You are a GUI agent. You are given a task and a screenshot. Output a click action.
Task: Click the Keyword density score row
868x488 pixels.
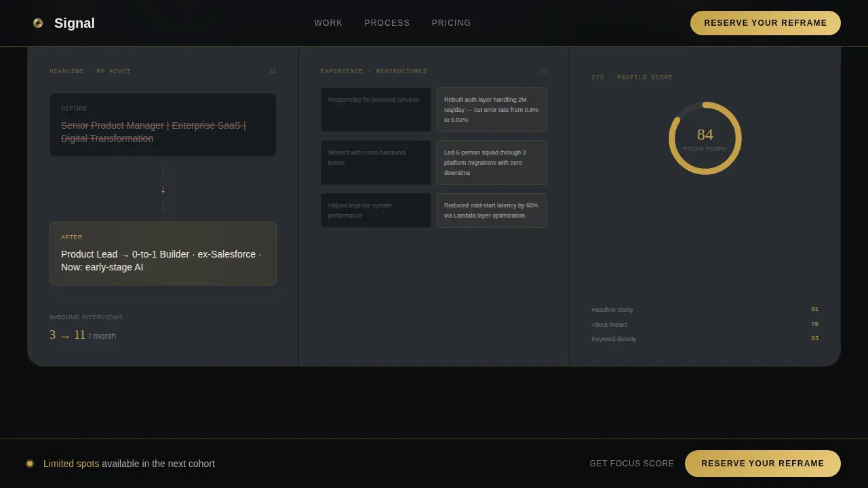click(705, 339)
